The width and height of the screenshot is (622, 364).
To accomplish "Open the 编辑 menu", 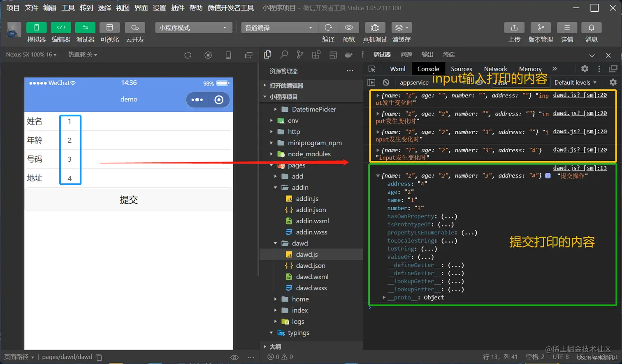I will click(50, 8).
